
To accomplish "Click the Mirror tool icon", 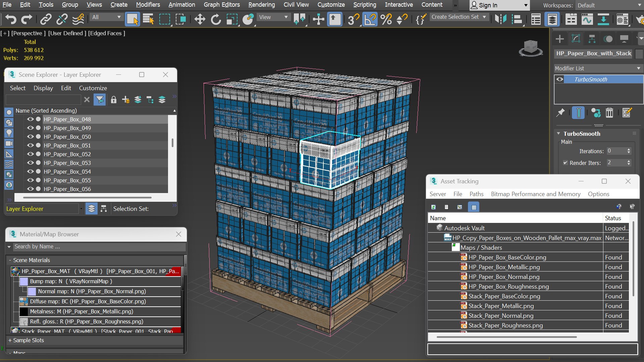I will coord(501,19).
